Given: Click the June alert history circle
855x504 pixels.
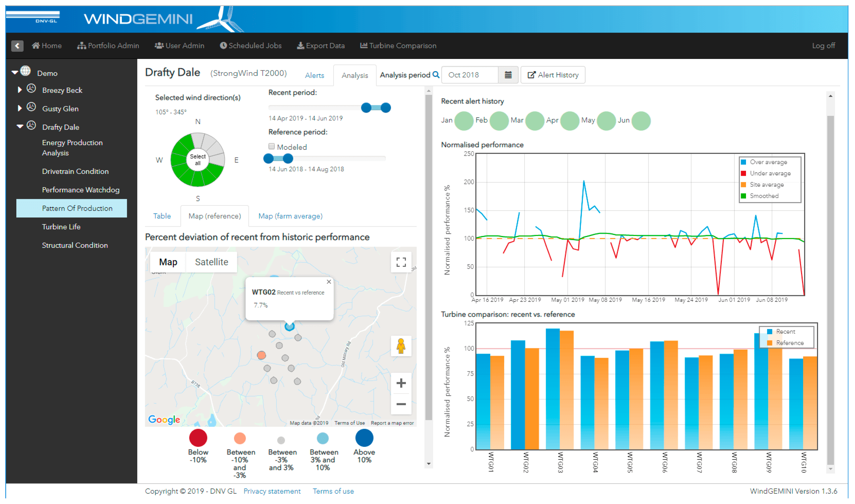Looking at the screenshot, I should point(641,121).
